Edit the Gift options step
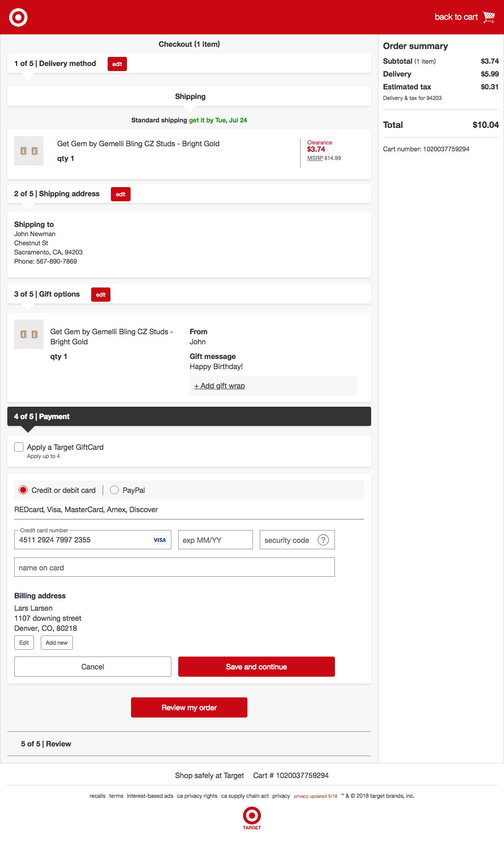This screenshot has height=856, width=504. point(101,295)
